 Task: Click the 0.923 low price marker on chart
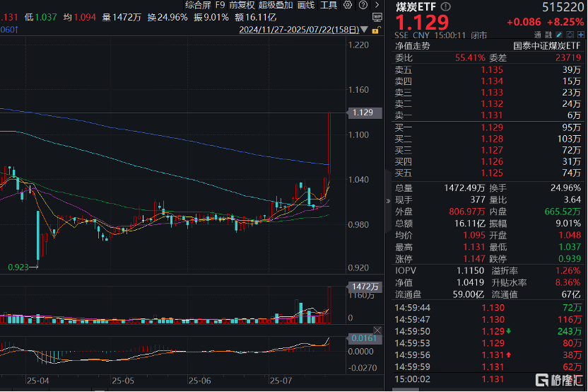coord(18,267)
